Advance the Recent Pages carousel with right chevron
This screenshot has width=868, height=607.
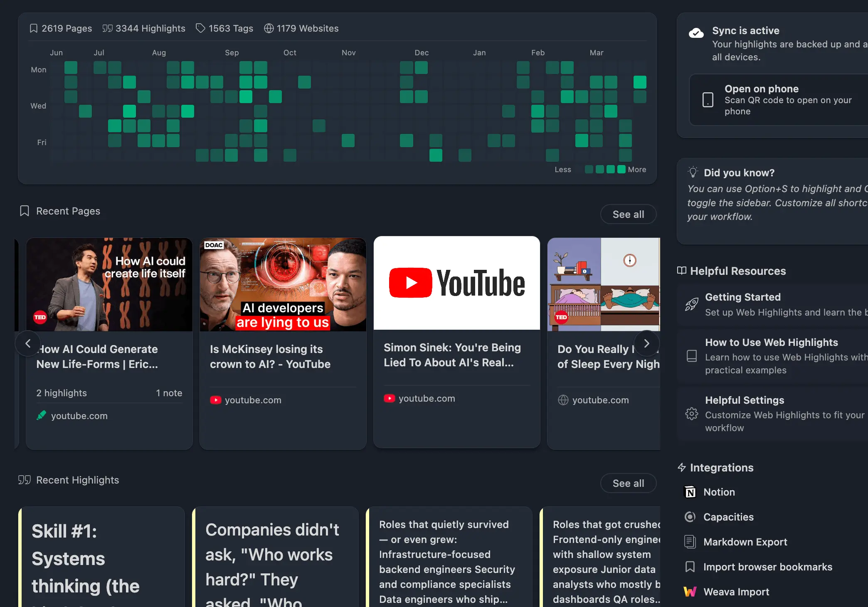[x=647, y=343]
